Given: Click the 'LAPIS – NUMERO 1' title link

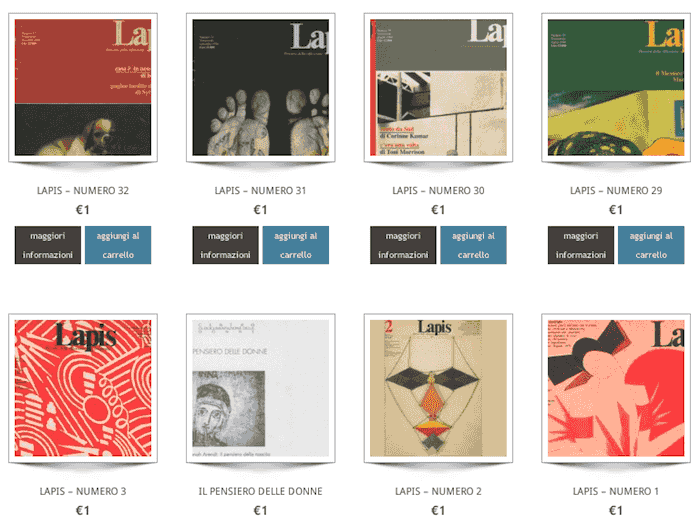Looking at the screenshot, I should click(616, 491).
